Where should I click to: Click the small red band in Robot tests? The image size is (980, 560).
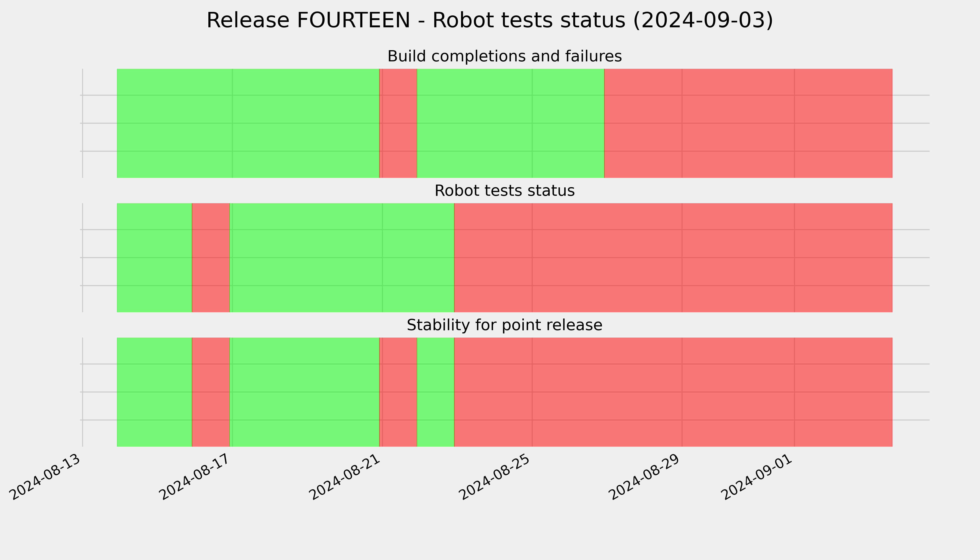[x=211, y=258]
